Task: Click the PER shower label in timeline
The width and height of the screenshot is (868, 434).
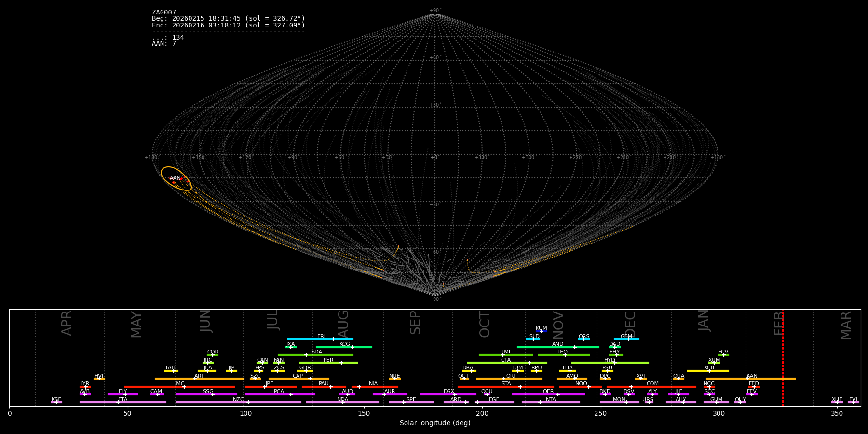Action: pyautogui.click(x=328, y=360)
